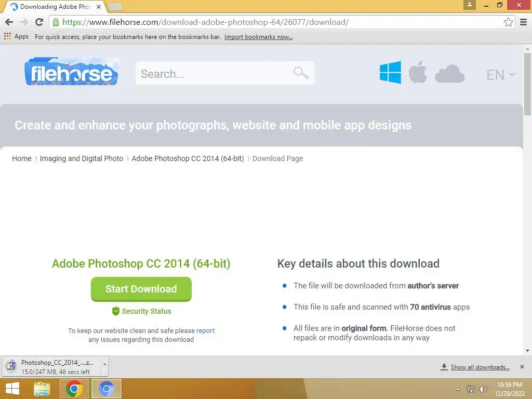
Task: Click the text 'All files are in original form'
Action: tap(340, 328)
